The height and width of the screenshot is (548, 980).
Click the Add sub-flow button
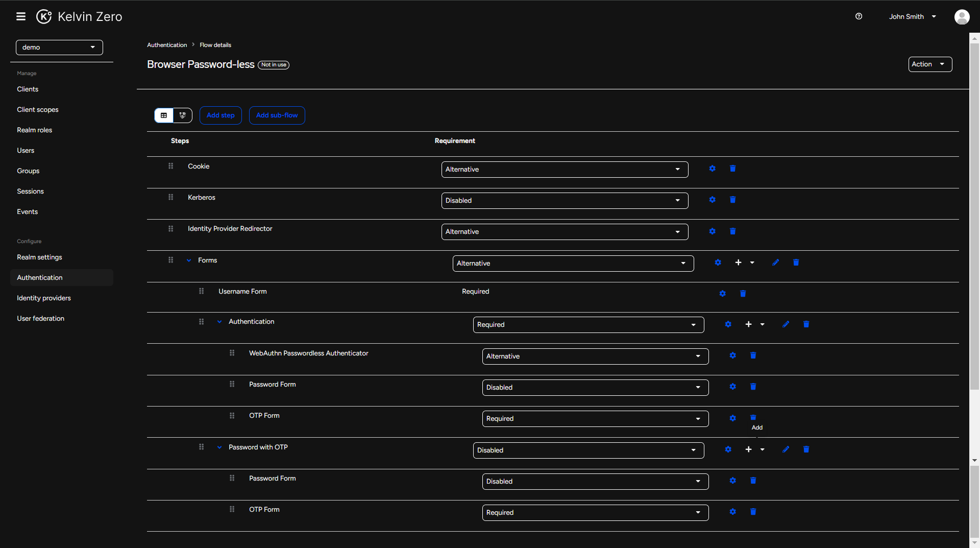point(277,115)
